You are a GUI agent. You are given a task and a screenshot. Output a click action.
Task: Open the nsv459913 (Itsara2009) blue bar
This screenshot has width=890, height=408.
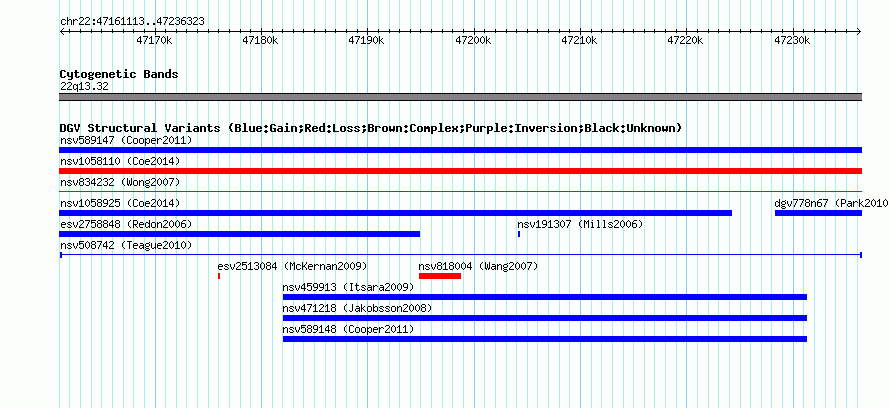(x=545, y=297)
